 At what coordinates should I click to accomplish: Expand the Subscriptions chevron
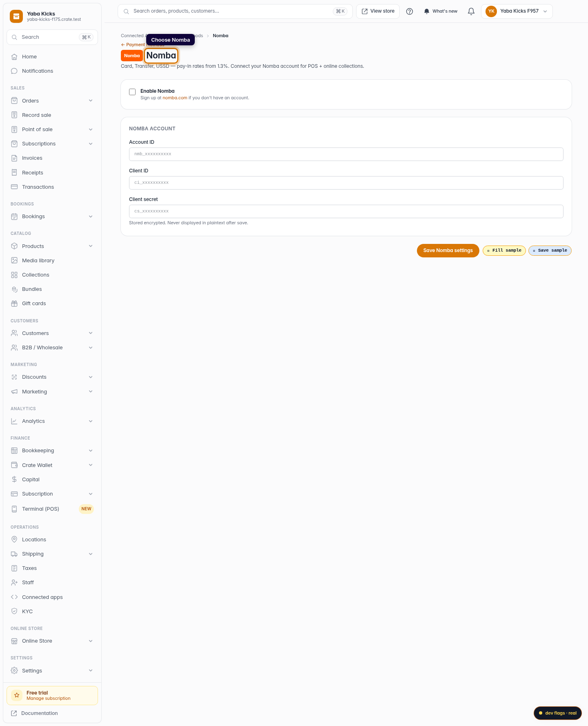click(91, 144)
